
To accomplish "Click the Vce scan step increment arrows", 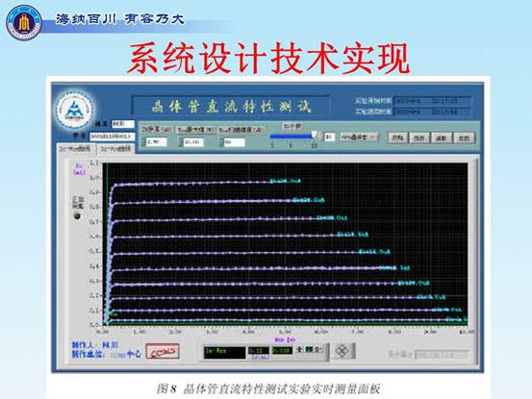I will [221, 142].
